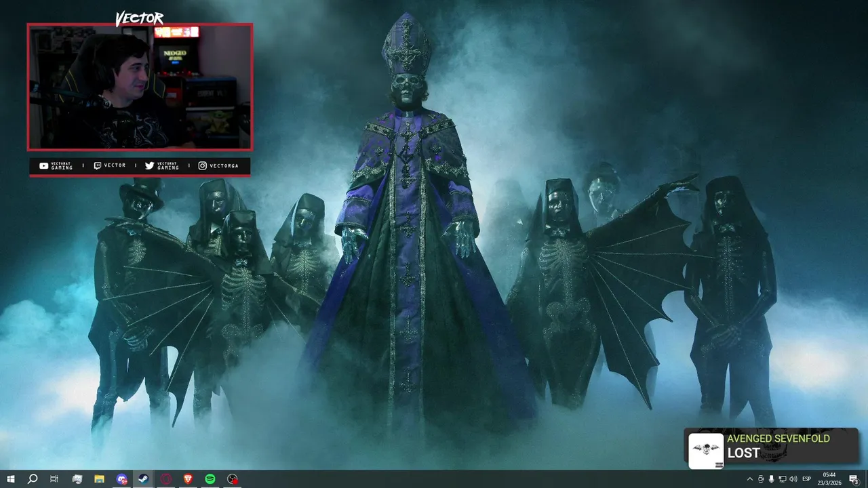The image size is (868, 488).
Task: Click the Meet Now camera tray icon
Action: pyautogui.click(x=761, y=479)
